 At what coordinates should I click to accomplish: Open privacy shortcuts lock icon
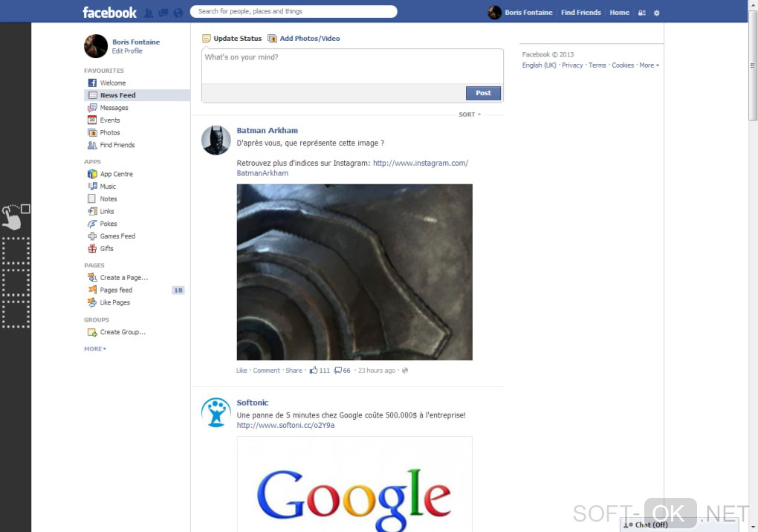coord(642,13)
